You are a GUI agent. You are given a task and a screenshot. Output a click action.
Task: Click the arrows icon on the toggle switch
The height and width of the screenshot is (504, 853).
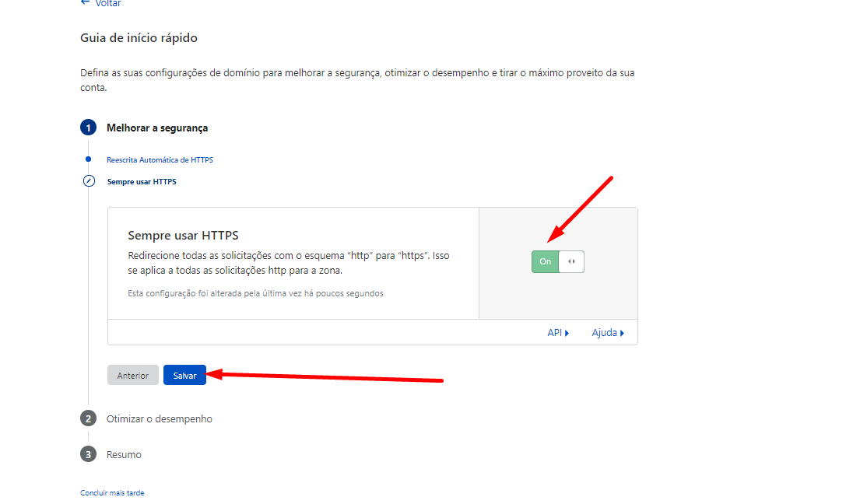pos(571,261)
